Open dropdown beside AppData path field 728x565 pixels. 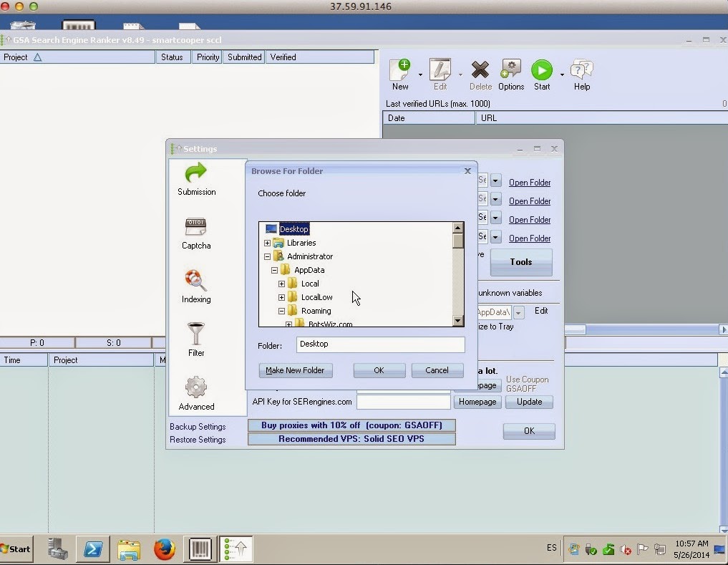[518, 312]
